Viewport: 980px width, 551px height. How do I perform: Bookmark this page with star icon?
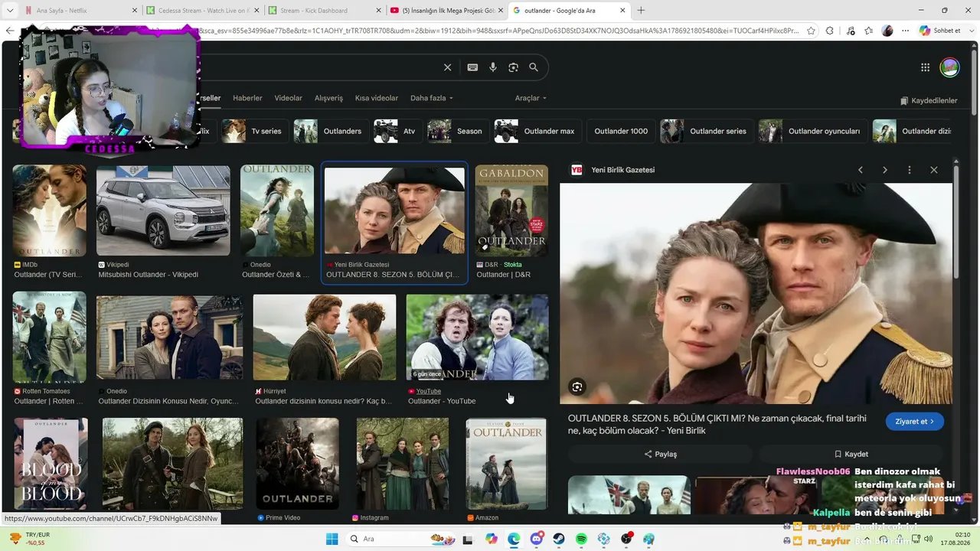811,31
